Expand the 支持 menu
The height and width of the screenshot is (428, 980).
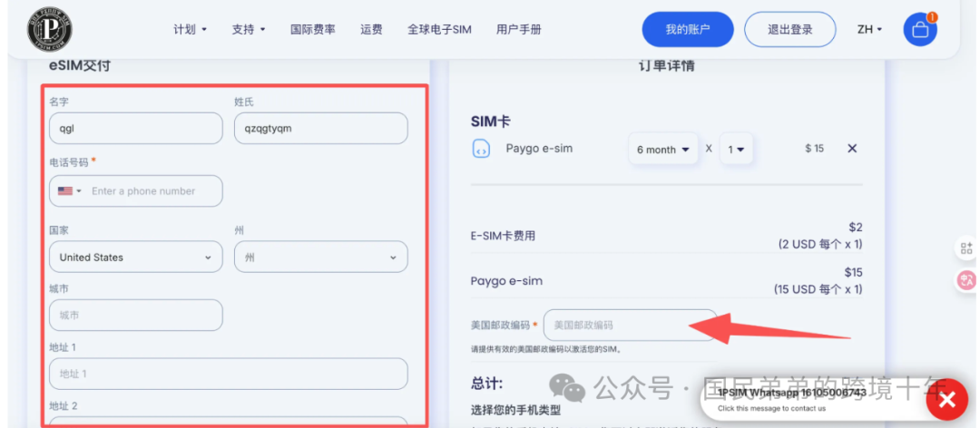tap(249, 29)
